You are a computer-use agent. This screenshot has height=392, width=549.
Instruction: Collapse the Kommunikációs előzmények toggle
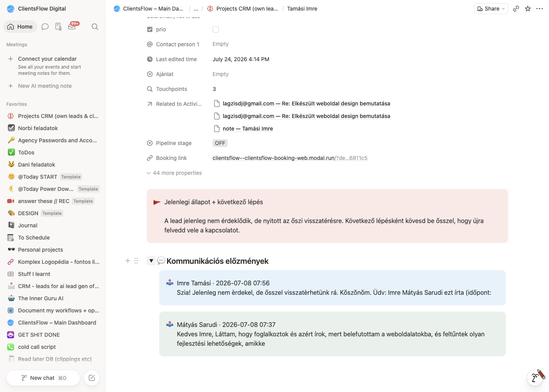[x=151, y=261]
